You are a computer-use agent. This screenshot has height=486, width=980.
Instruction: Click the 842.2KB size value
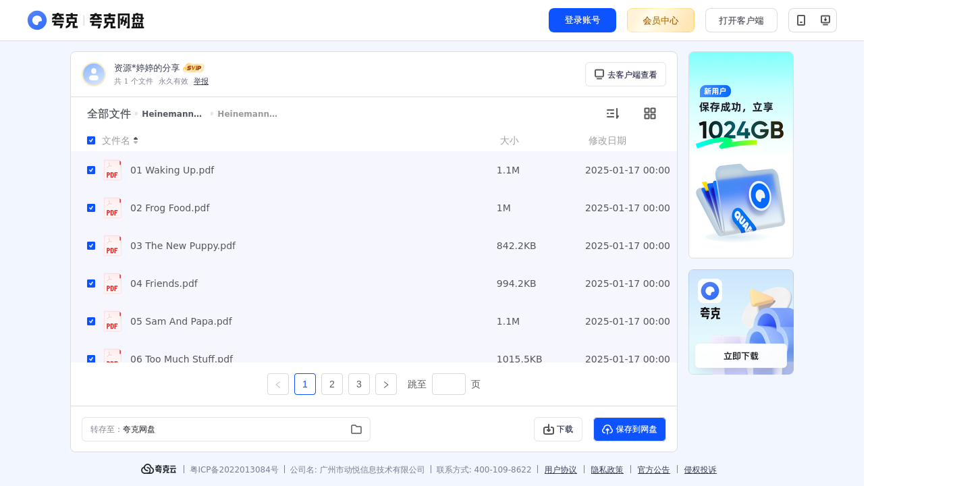[x=516, y=246]
